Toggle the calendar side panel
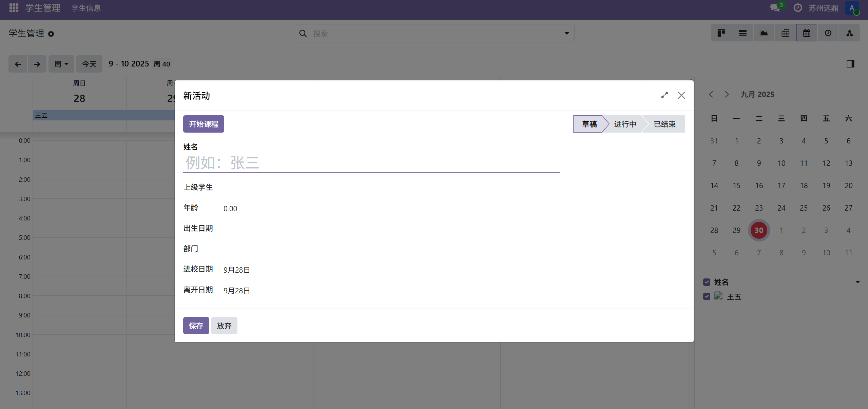Image resolution: width=868 pixels, height=409 pixels. click(850, 64)
